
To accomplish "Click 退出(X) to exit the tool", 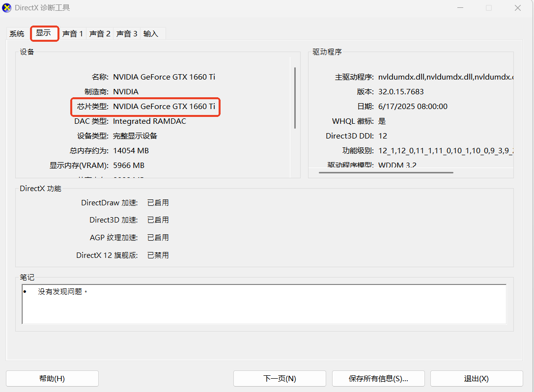I will tap(476, 378).
